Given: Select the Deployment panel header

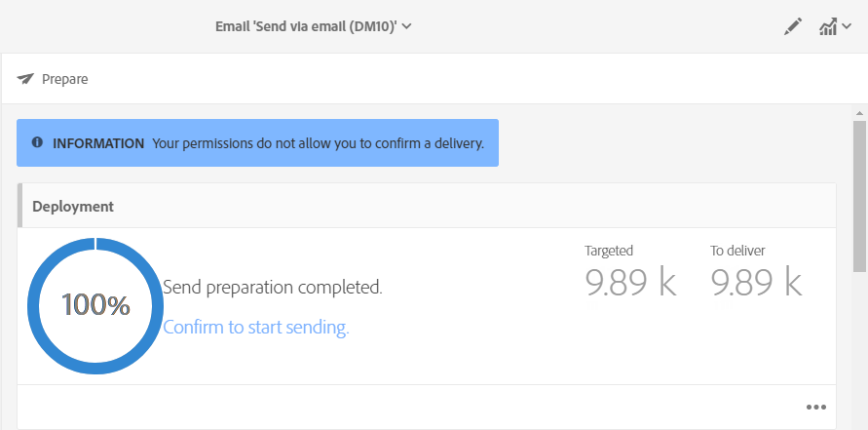Looking at the screenshot, I should point(73,206).
